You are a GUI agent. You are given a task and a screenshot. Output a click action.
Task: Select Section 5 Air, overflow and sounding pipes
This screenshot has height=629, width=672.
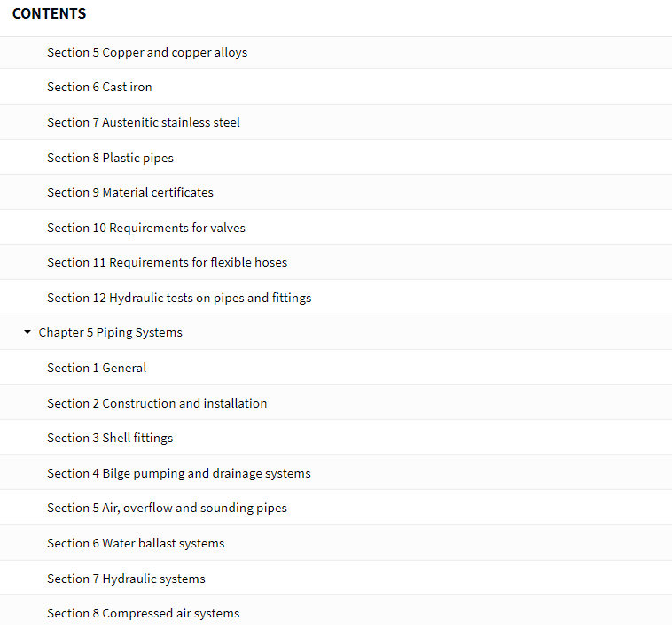click(x=167, y=508)
